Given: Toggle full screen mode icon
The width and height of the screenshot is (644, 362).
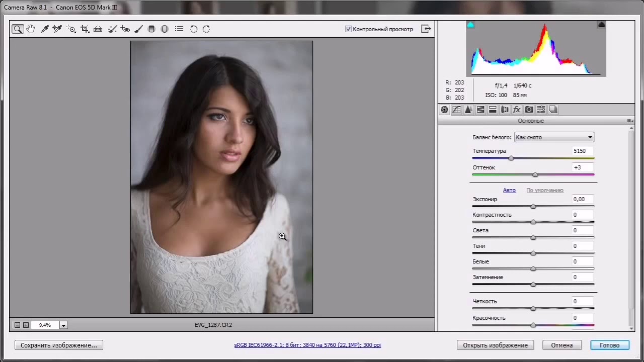Looking at the screenshot, I should tap(426, 29).
